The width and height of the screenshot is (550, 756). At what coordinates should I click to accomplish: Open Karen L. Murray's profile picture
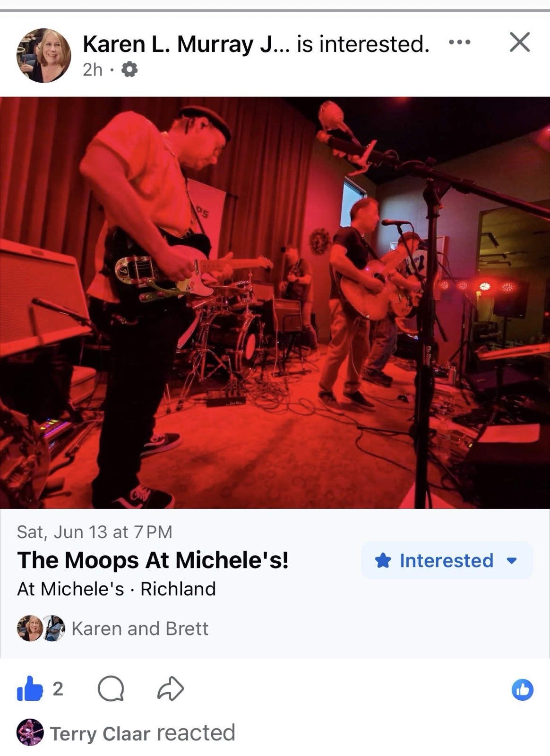click(44, 55)
